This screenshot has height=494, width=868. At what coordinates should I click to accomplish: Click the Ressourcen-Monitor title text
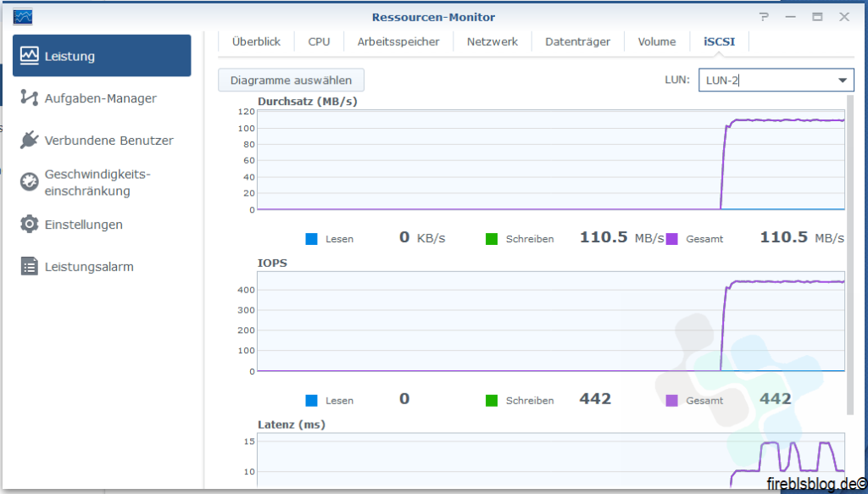pyautogui.click(x=433, y=17)
